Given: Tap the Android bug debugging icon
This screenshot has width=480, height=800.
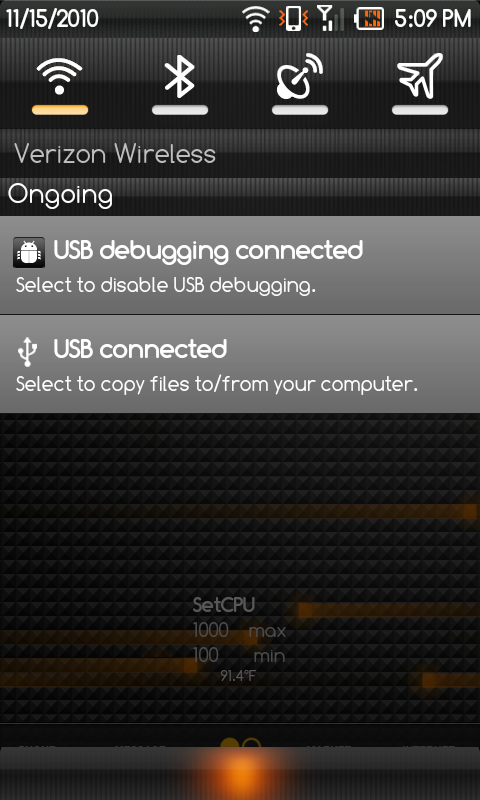Looking at the screenshot, I should 29,252.
